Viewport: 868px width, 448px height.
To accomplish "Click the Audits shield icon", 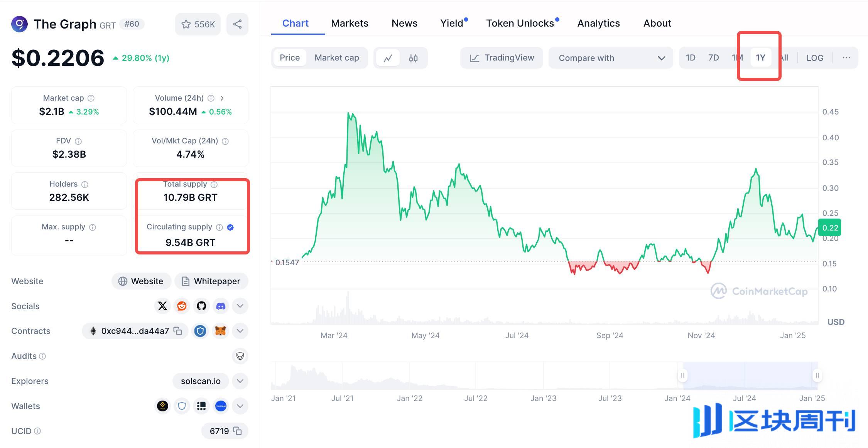I will 240,356.
